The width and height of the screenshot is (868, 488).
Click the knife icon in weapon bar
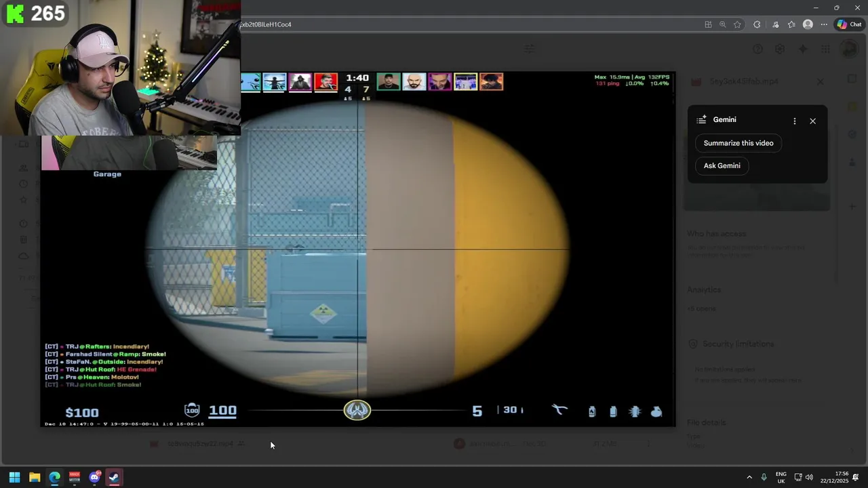click(559, 411)
